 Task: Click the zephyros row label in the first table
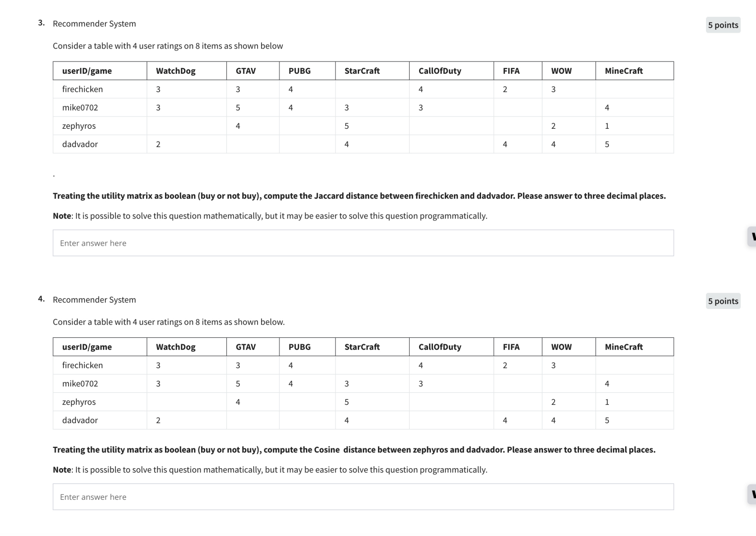[79, 125]
